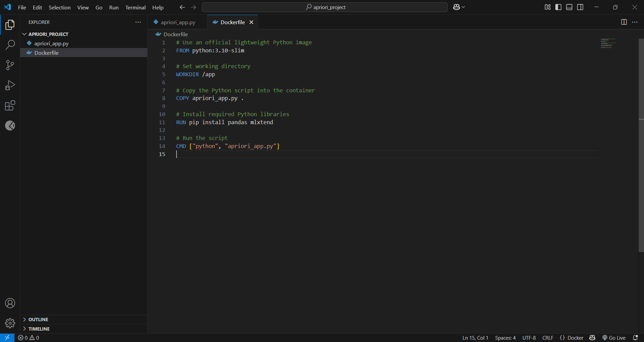Click the WORKDIR keyword on line 5

(187, 74)
